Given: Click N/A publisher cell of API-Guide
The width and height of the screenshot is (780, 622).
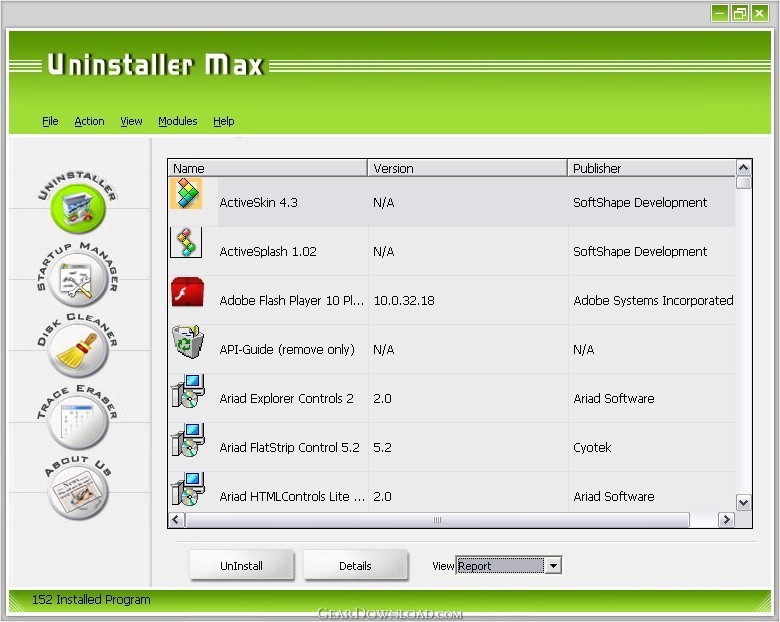Looking at the screenshot, I should click(584, 350).
